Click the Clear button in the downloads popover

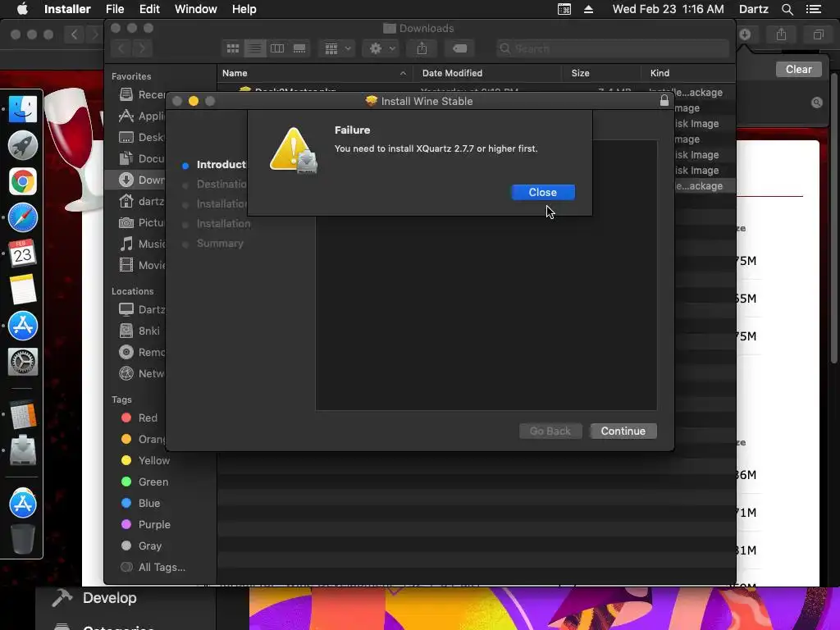click(798, 69)
